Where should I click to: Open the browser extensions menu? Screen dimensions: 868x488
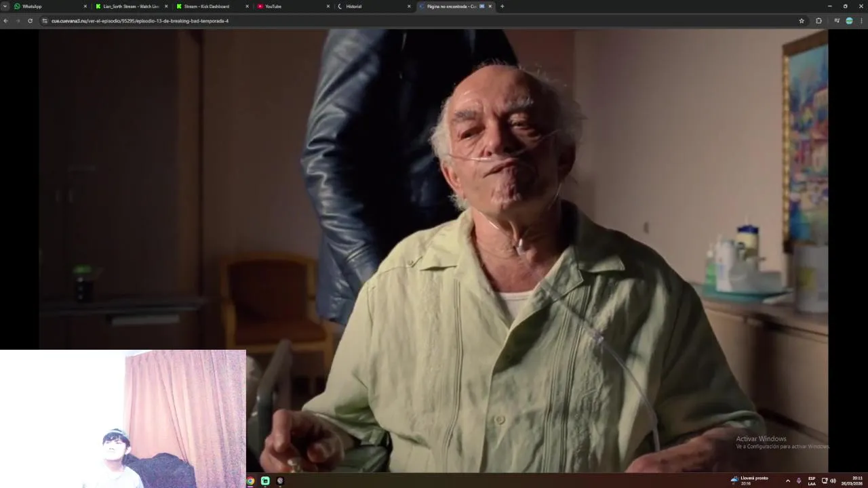[818, 21]
